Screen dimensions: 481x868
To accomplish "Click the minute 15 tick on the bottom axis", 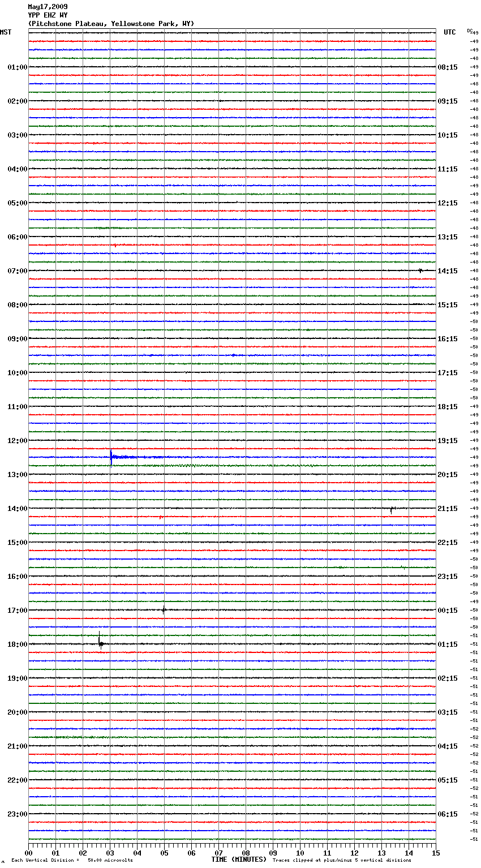I will point(436,853).
